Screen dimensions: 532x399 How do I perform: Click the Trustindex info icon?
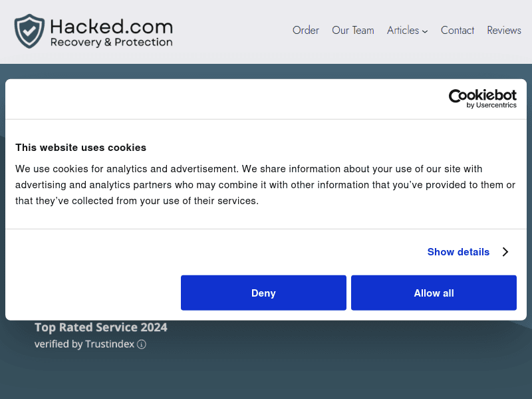[x=142, y=344]
